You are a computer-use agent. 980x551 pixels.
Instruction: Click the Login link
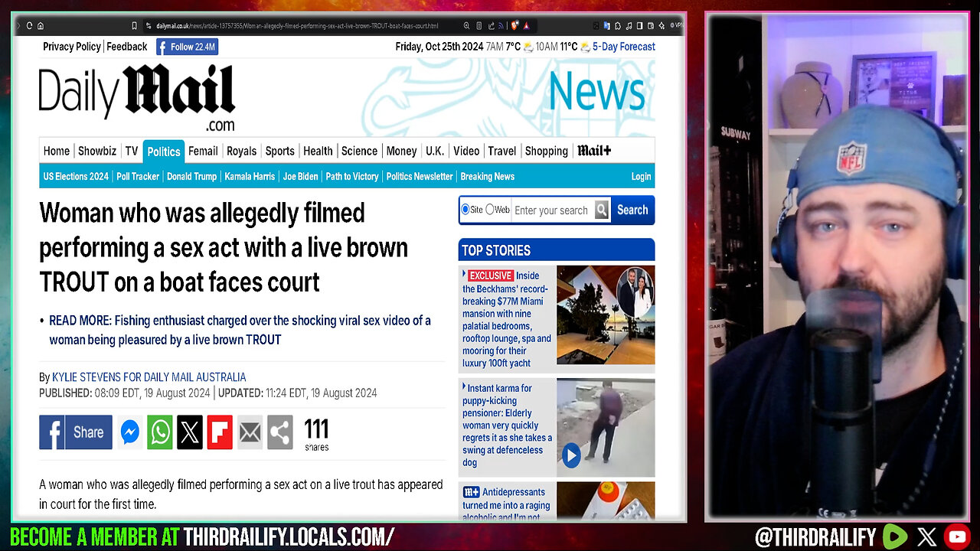(641, 176)
